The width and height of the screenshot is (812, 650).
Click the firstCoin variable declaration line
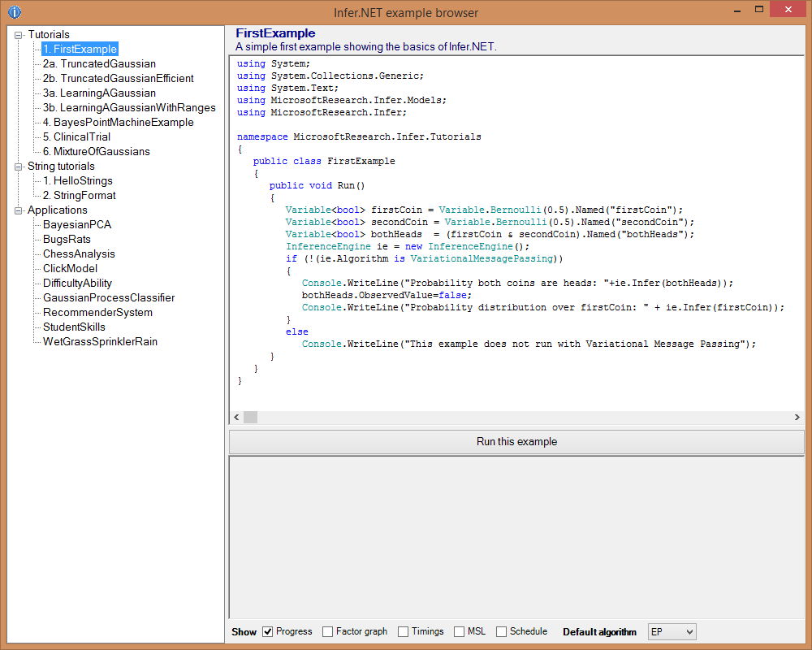point(484,210)
